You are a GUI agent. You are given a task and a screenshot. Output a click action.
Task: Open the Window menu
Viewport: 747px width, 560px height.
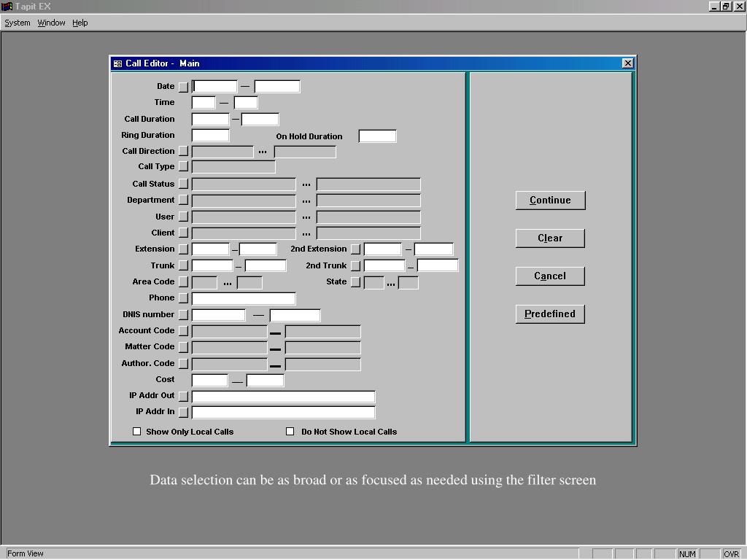click(52, 23)
